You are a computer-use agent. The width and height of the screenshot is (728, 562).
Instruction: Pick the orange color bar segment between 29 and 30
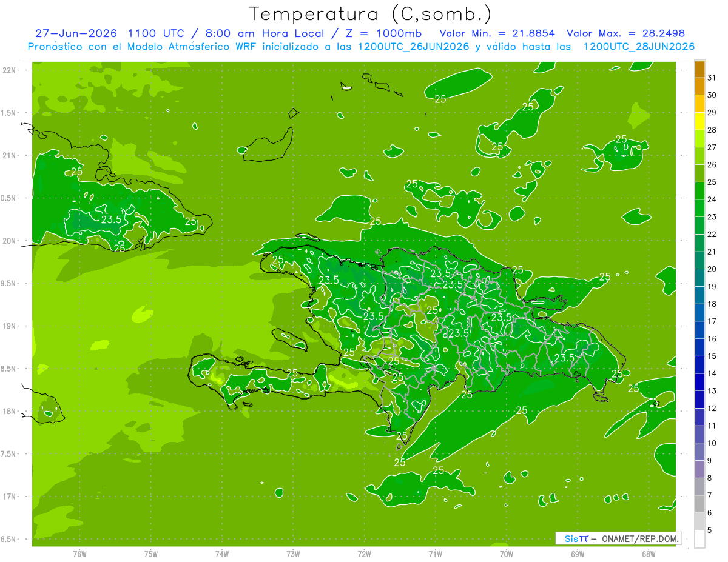(699, 104)
